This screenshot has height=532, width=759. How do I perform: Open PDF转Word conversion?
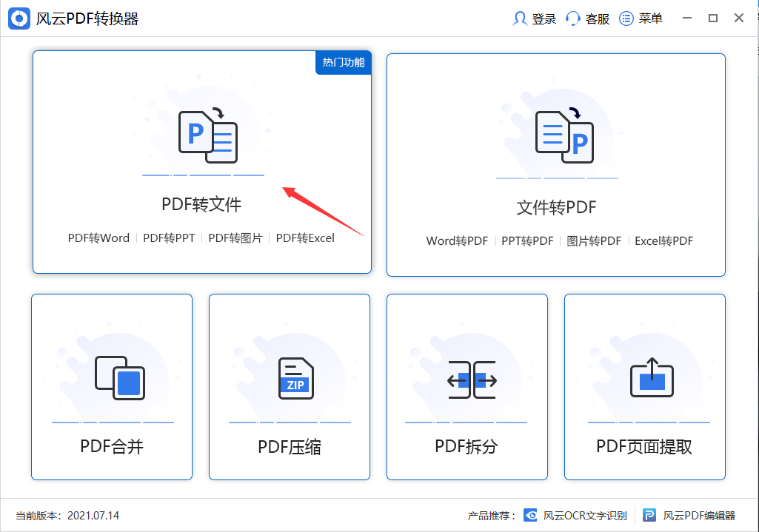(98, 238)
